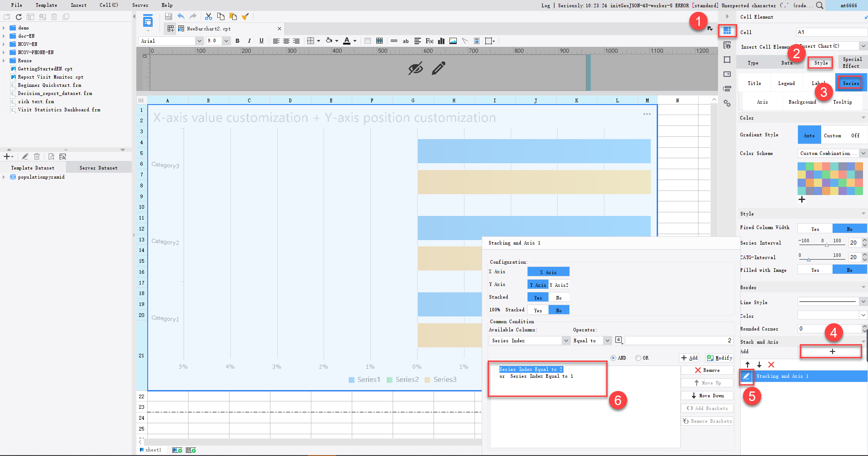Viewport: 868px width, 456px height.
Task: Open the Template menu
Action: 46,5
